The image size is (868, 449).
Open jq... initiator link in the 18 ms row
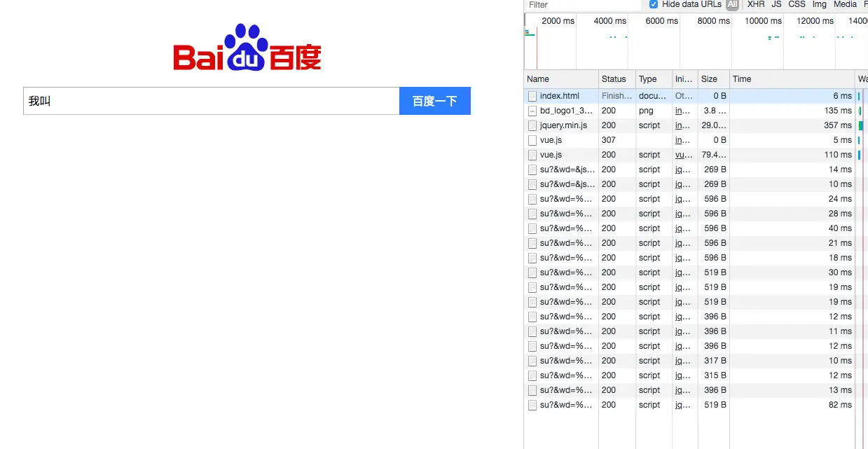pyautogui.click(x=682, y=258)
